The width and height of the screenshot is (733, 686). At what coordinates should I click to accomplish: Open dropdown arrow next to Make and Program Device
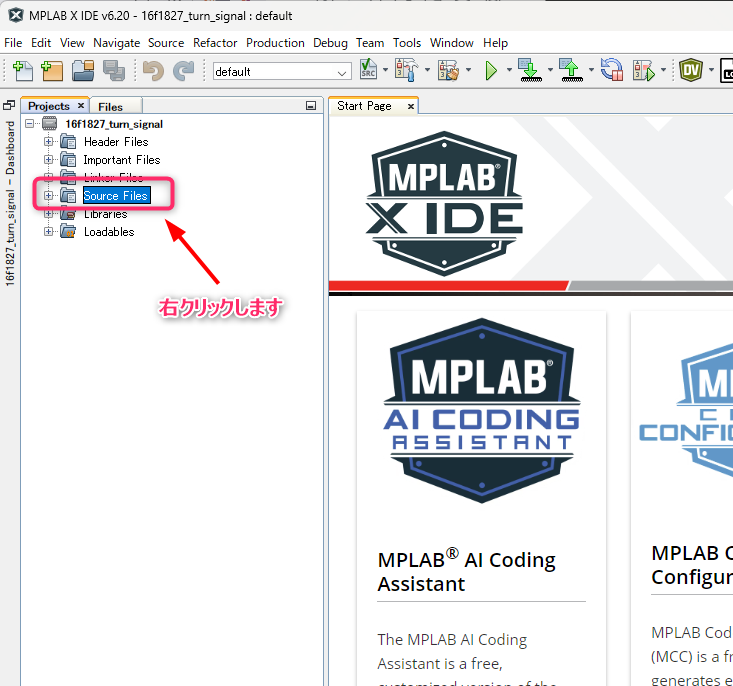550,70
